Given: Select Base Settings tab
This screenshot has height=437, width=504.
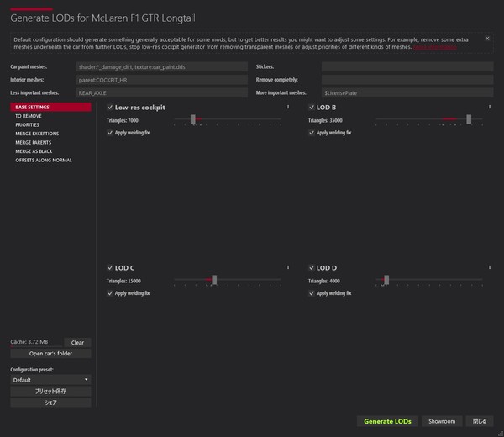Looking at the screenshot, I should (50, 107).
